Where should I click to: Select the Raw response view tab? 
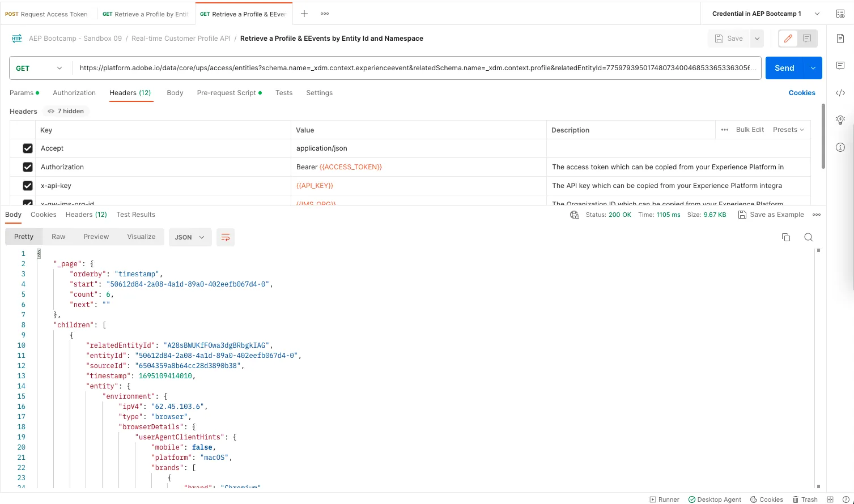(x=58, y=237)
